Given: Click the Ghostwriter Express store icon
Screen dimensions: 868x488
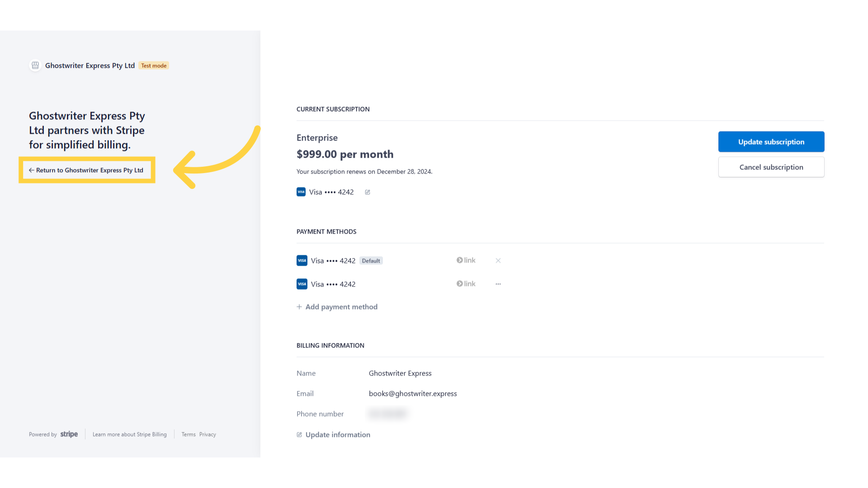Looking at the screenshot, I should (x=35, y=66).
